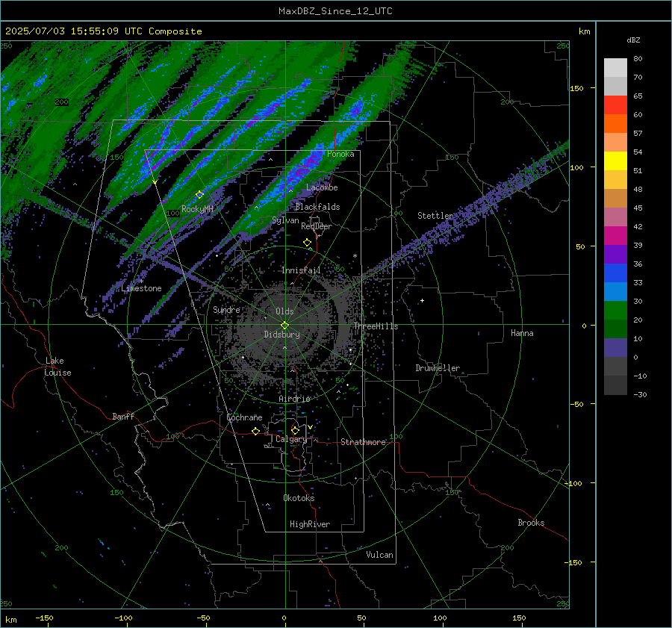
Task: Select the Sylvan label
Action: (285, 220)
